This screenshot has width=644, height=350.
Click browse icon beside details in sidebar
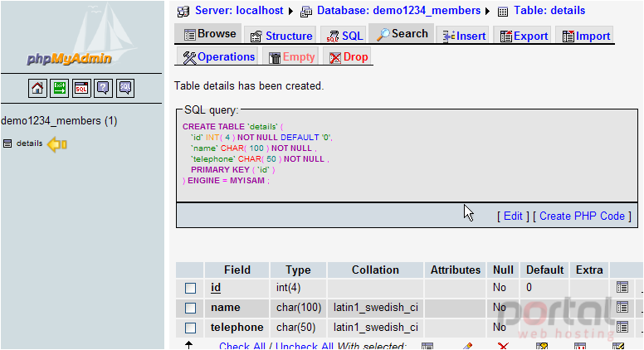7,143
